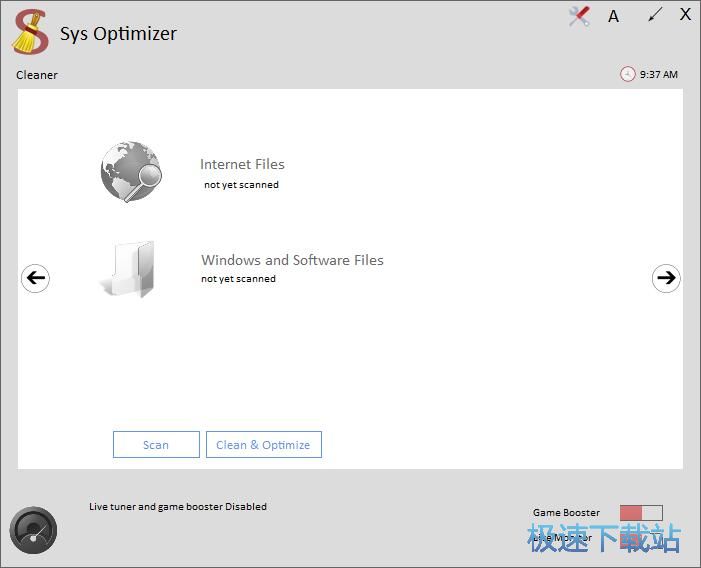Screen dimensions: 701x568
Task: Run Clean & Optimize
Action: coord(264,445)
